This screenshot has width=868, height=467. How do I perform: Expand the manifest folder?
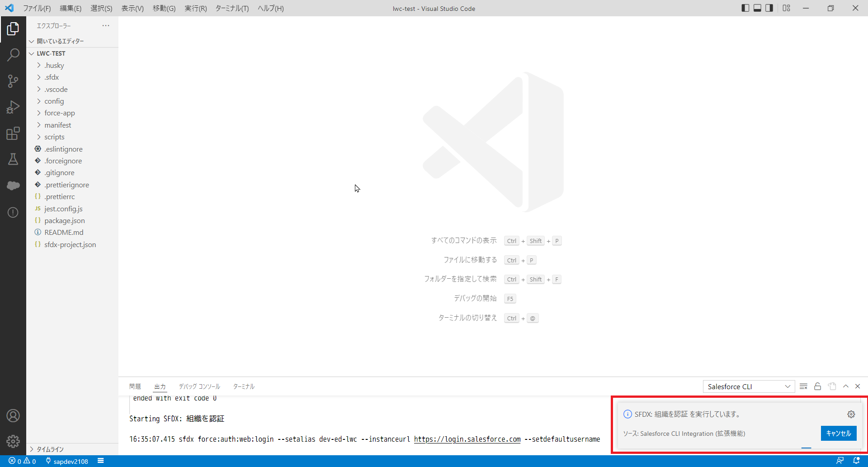coord(72,125)
